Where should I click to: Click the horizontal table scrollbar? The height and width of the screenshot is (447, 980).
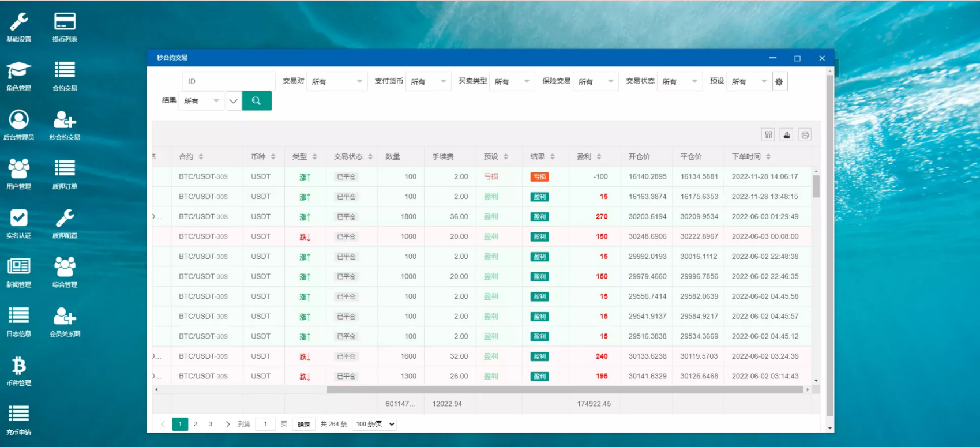tap(564, 390)
